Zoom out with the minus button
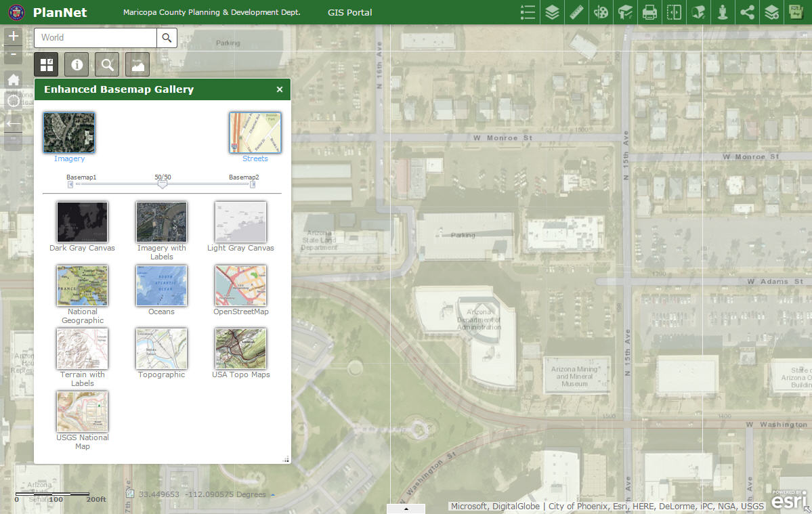This screenshot has width=812, height=514. 14,54
